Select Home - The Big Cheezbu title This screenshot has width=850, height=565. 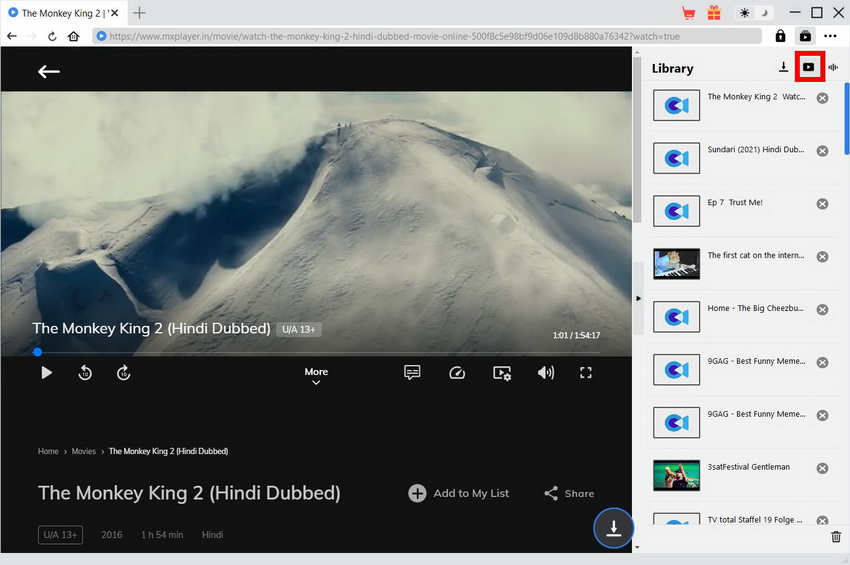pyautogui.click(x=755, y=308)
